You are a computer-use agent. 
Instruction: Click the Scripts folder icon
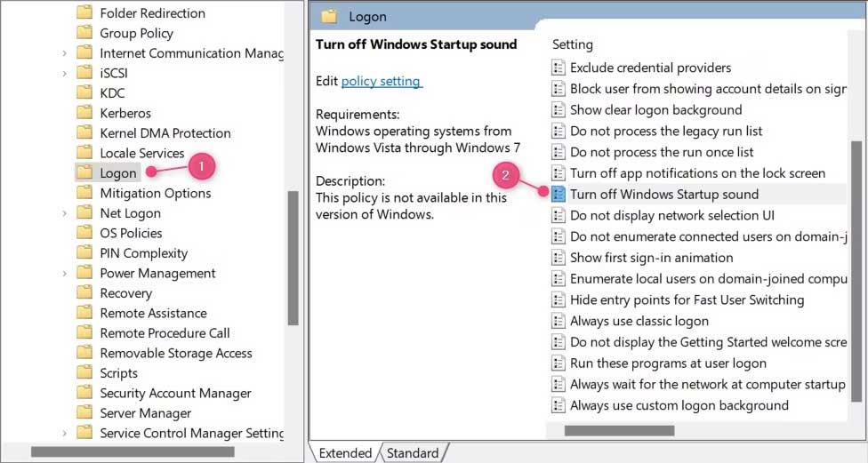[84, 373]
